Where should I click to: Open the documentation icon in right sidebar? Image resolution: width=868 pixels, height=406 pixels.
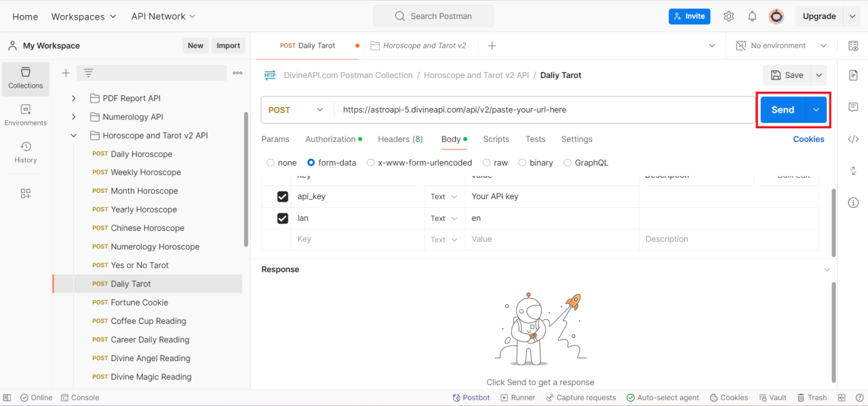(853, 75)
